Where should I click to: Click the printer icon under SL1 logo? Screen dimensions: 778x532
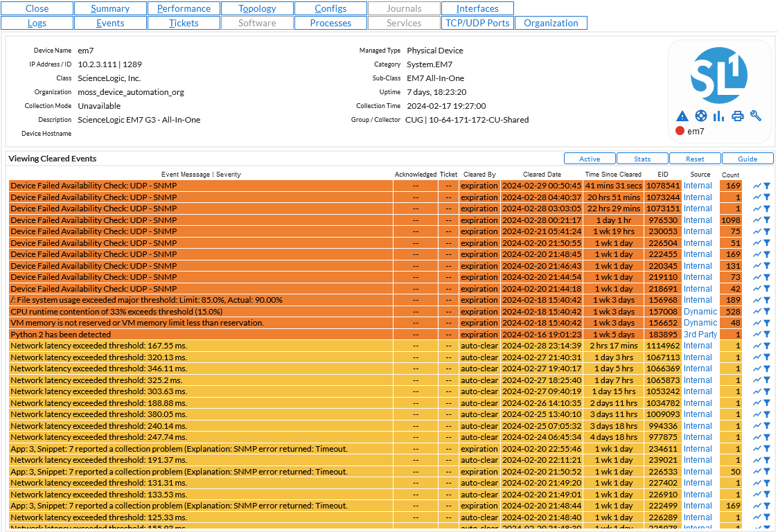click(737, 116)
